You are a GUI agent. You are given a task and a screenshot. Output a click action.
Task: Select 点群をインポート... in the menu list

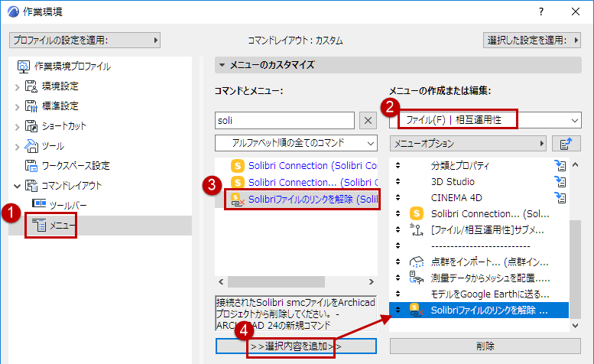[489, 262]
